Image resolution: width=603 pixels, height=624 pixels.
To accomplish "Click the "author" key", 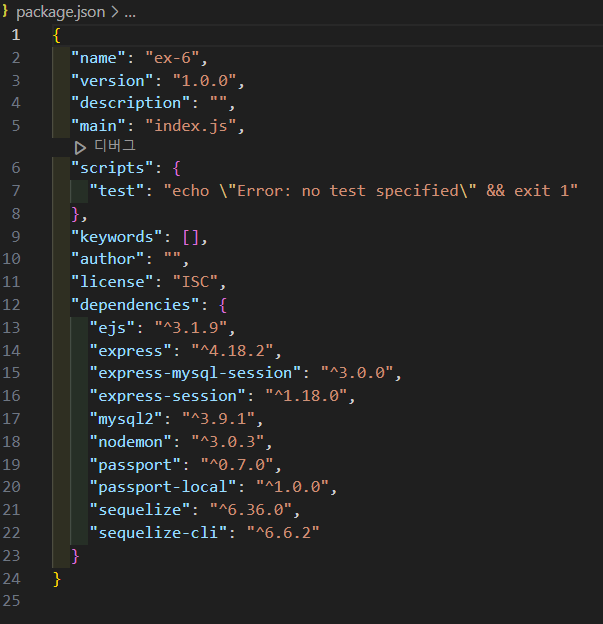I will pos(108,259).
